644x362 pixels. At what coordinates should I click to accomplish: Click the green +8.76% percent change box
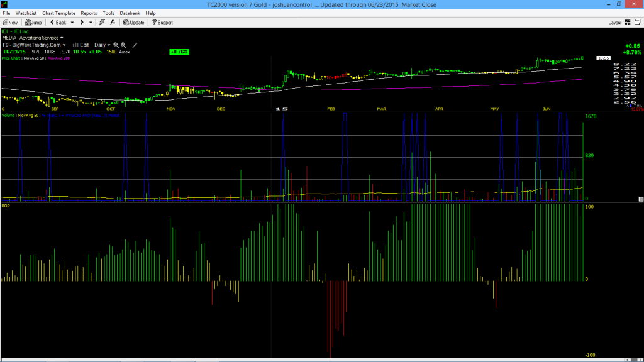pos(179,52)
